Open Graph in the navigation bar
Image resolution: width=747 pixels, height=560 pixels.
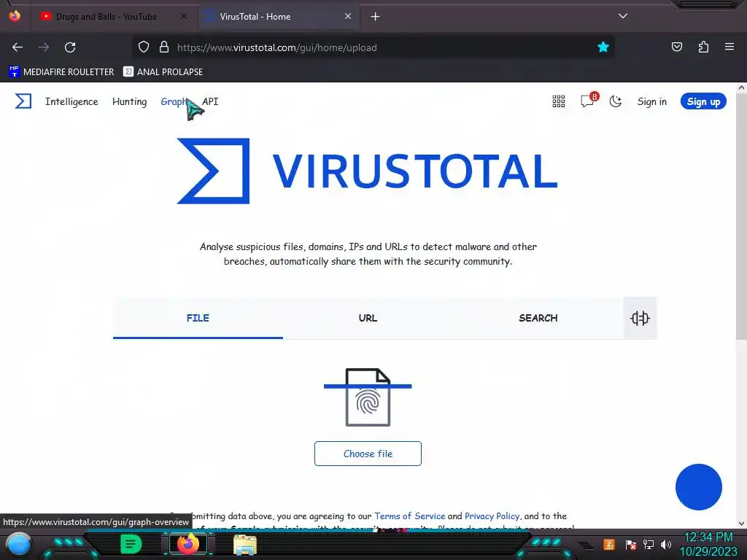tap(174, 101)
